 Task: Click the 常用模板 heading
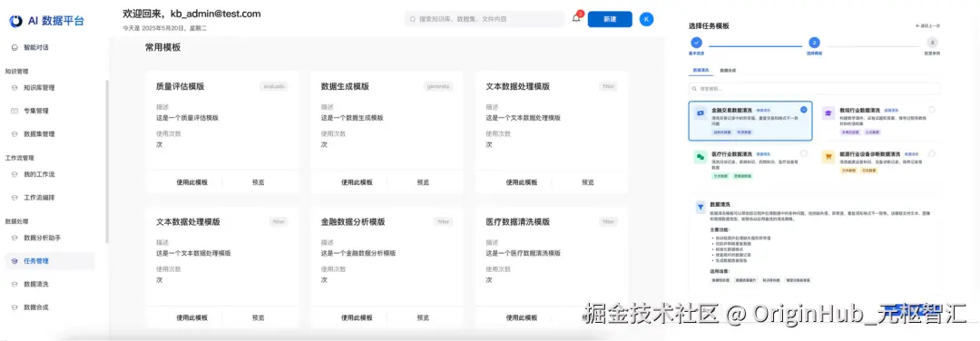(x=163, y=47)
